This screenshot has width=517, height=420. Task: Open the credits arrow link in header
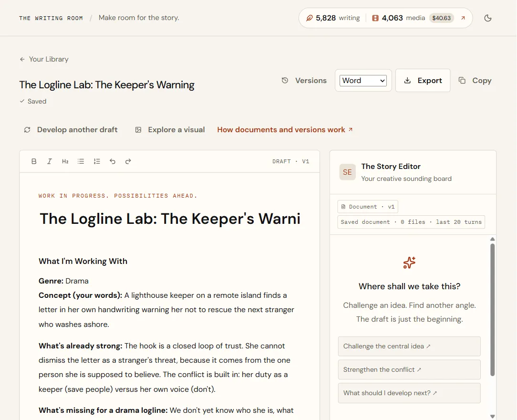463,18
